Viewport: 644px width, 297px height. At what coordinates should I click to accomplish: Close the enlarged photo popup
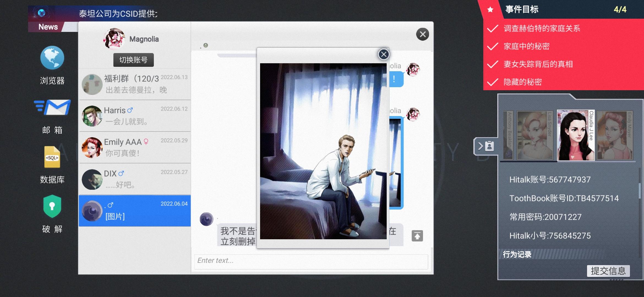(x=383, y=54)
